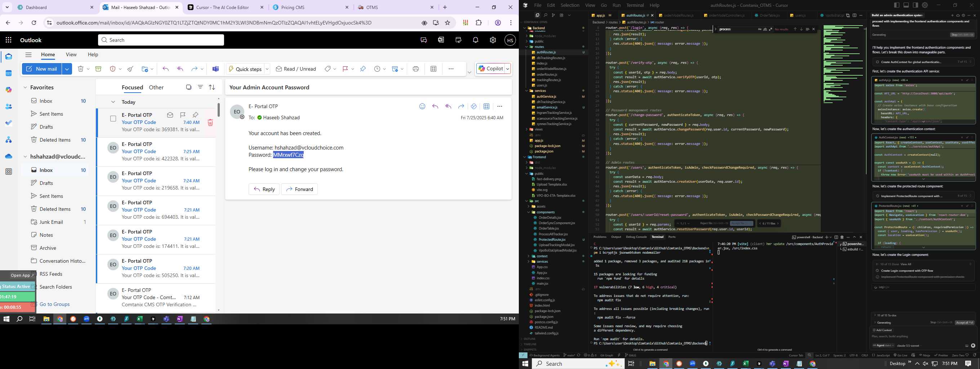
Task: Flag the hovered E- Portal OTP message
Action: tap(183, 115)
